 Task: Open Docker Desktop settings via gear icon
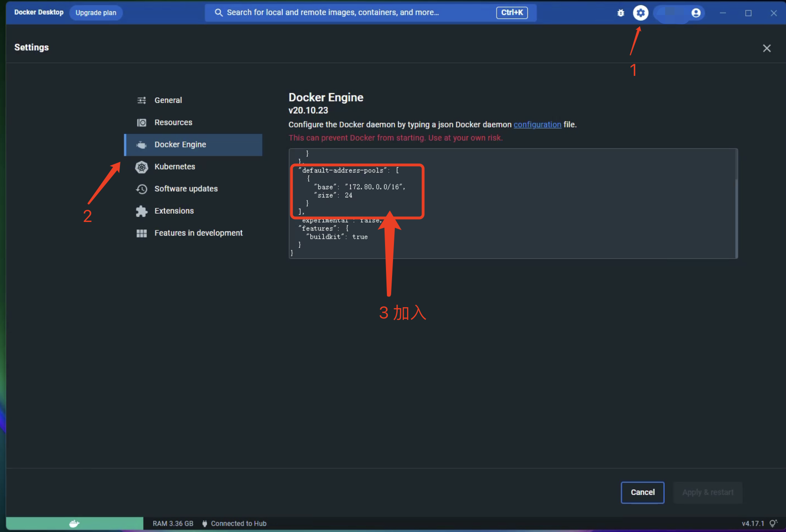(641, 13)
